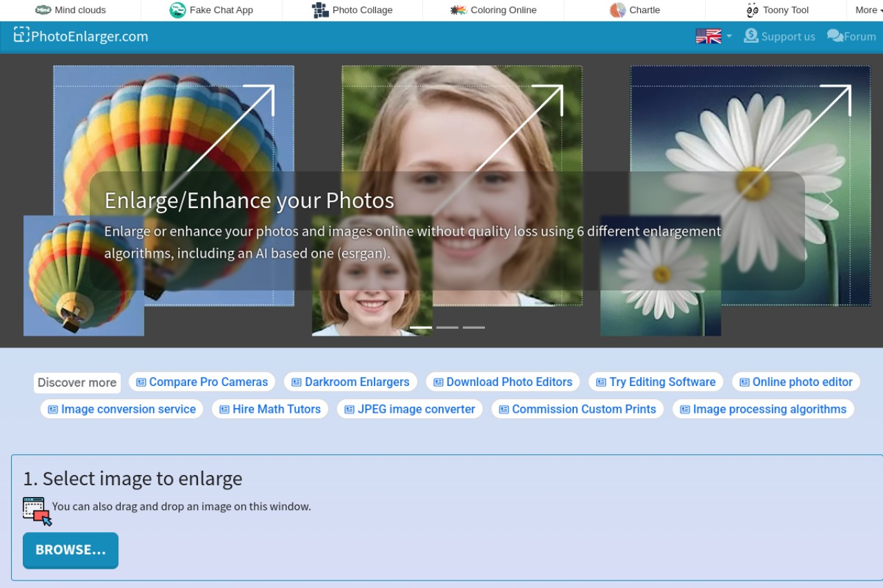
Task: Open the JPEG image converter link
Action: point(410,409)
